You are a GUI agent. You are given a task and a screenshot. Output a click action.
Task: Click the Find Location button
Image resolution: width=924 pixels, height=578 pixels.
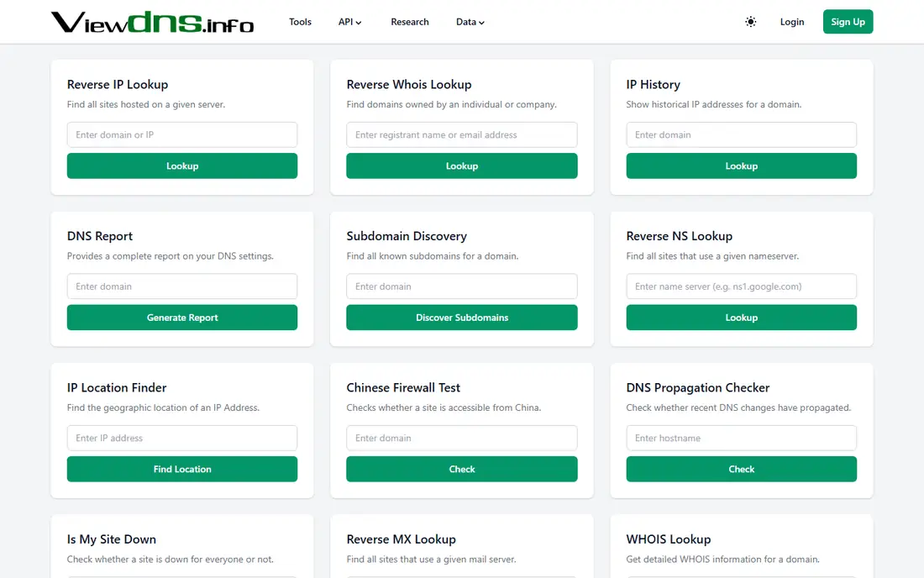point(182,469)
